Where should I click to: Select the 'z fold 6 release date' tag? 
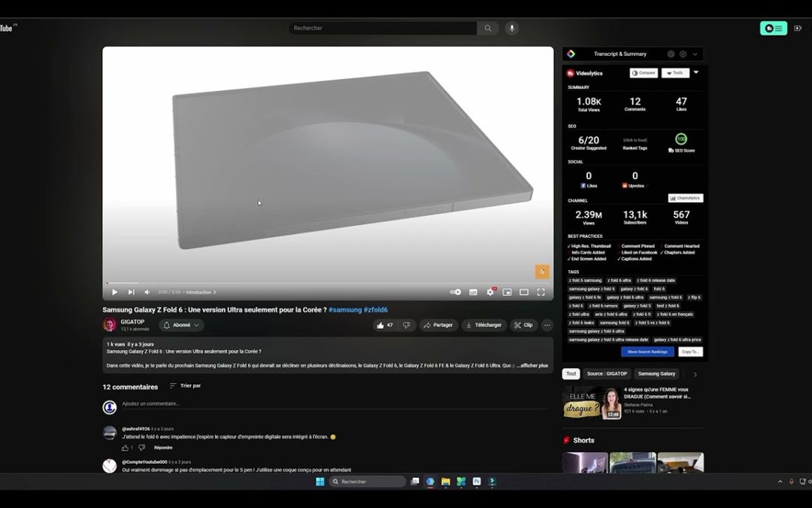tap(656, 281)
